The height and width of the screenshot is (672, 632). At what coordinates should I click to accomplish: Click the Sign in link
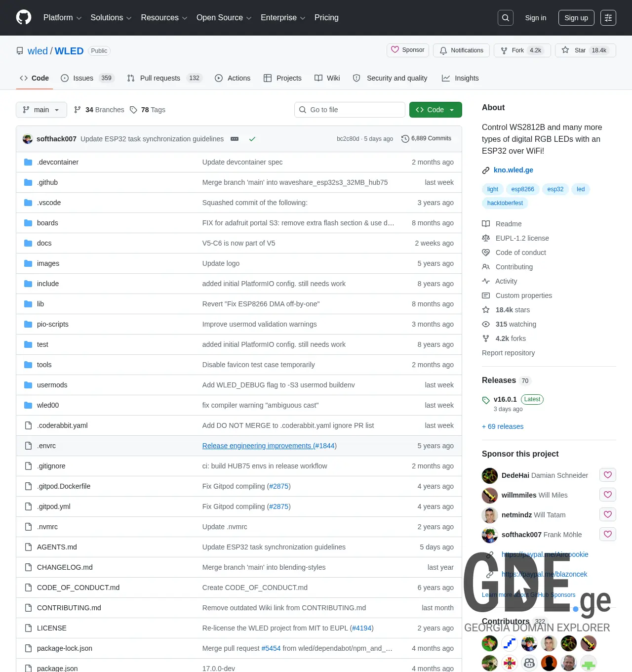click(x=536, y=18)
